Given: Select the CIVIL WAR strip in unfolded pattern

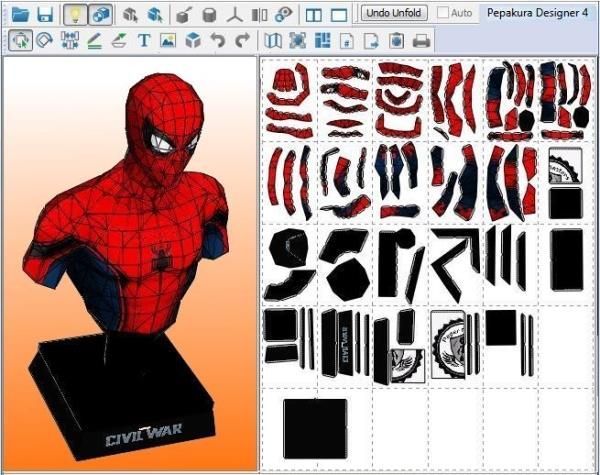Looking at the screenshot, I should 345,343.
